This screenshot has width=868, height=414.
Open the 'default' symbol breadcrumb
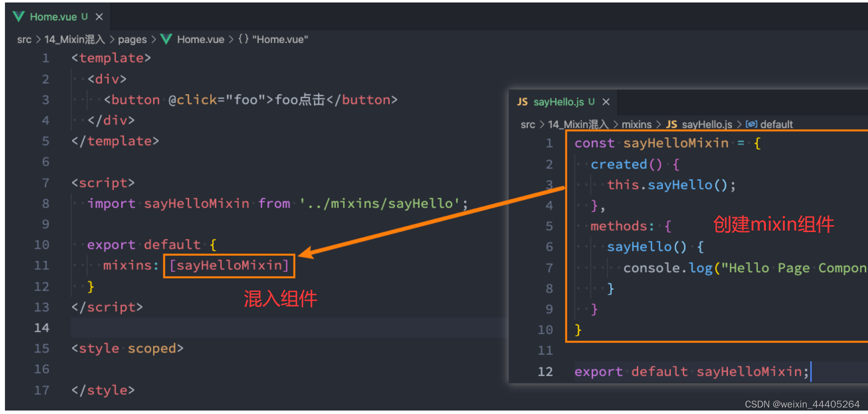777,124
